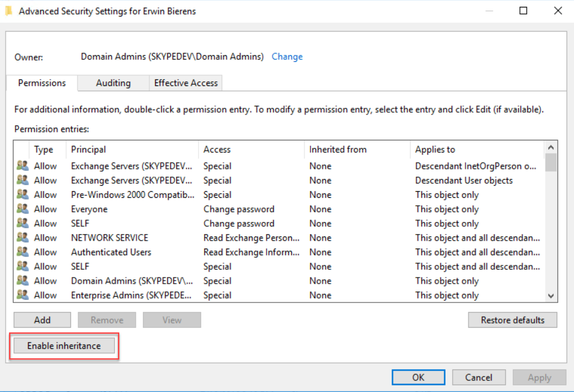Confirm the dialog with OK
The width and height of the screenshot is (574, 392).
(x=418, y=377)
